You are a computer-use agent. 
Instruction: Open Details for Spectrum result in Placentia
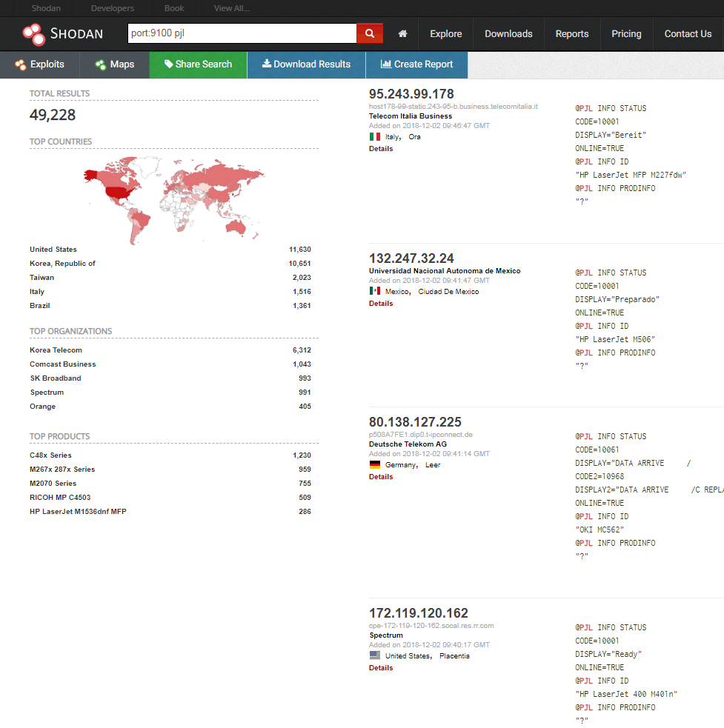381,668
